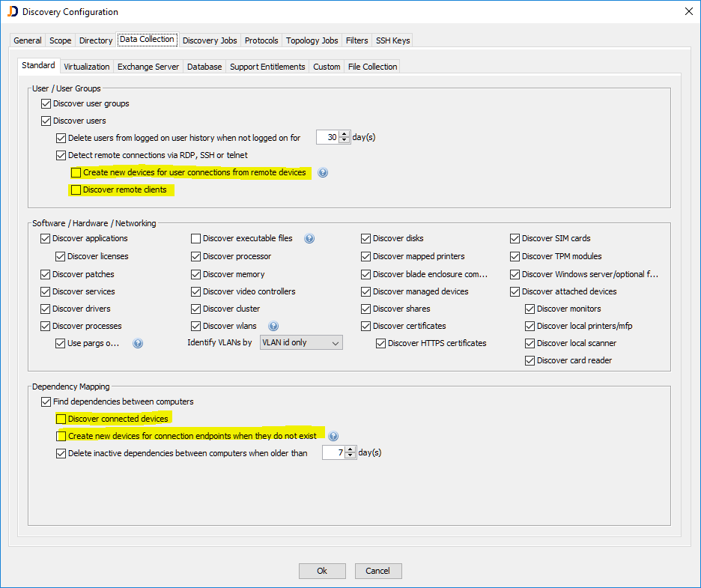Click help icon for connection endpoints option
This screenshot has height=588, width=701.
tap(333, 436)
